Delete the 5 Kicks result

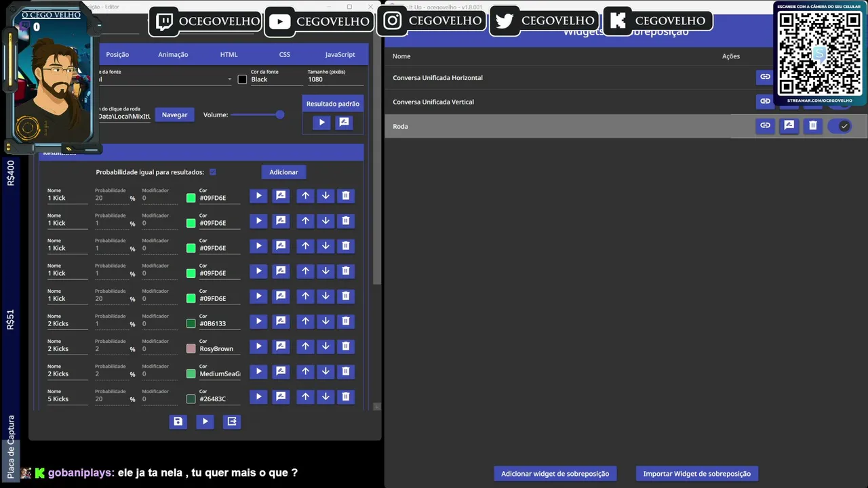click(346, 396)
